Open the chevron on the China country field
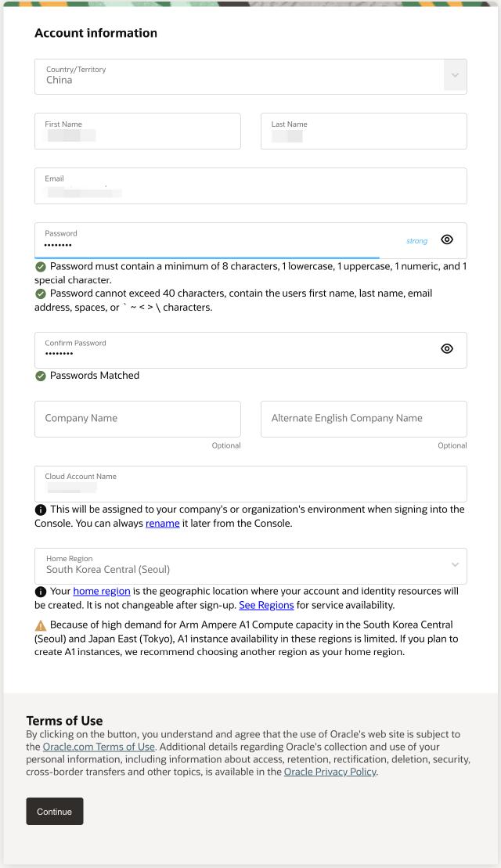The image size is (501, 868). pyautogui.click(x=454, y=76)
